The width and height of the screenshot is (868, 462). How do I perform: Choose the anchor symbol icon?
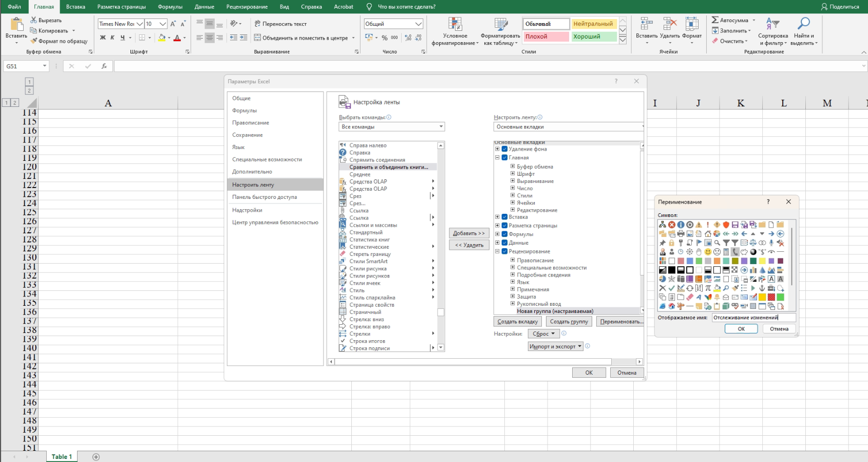762,288
